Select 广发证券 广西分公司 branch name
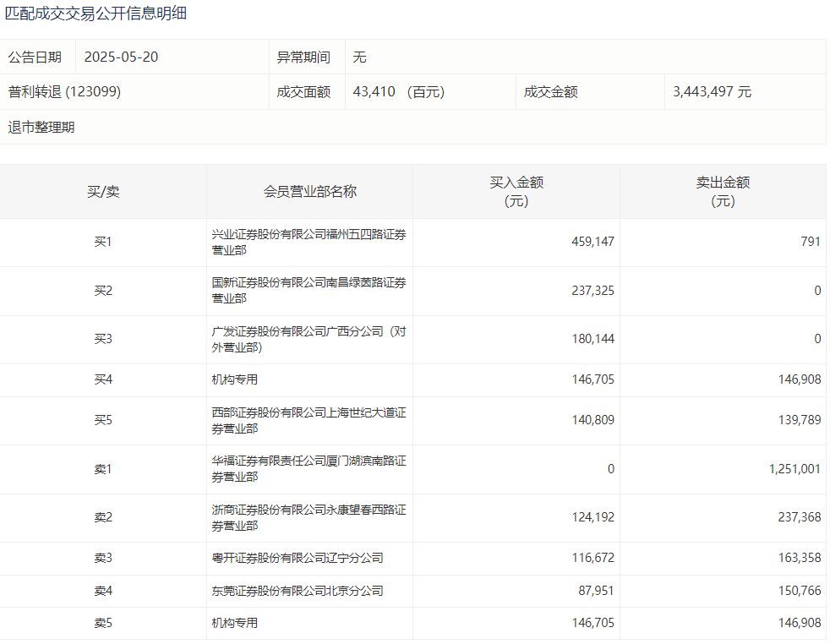 pyautogui.click(x=309, y=339)
